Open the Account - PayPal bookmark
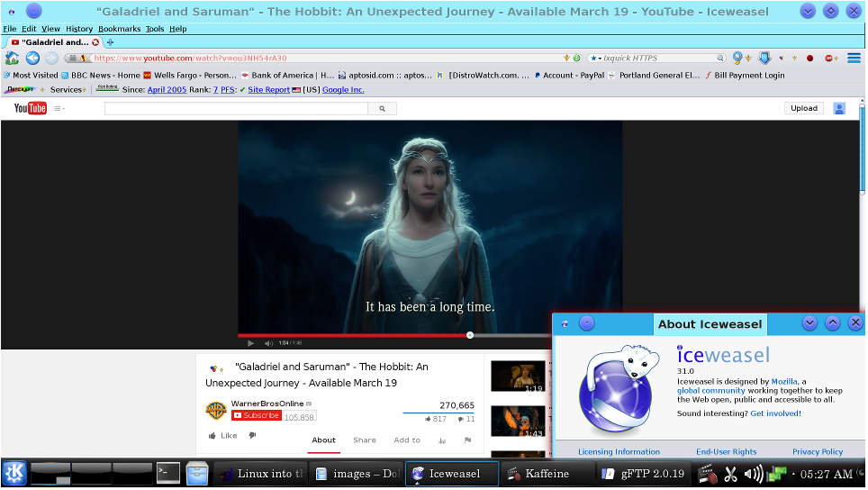868x490 pixels. [x=569, y=76]
